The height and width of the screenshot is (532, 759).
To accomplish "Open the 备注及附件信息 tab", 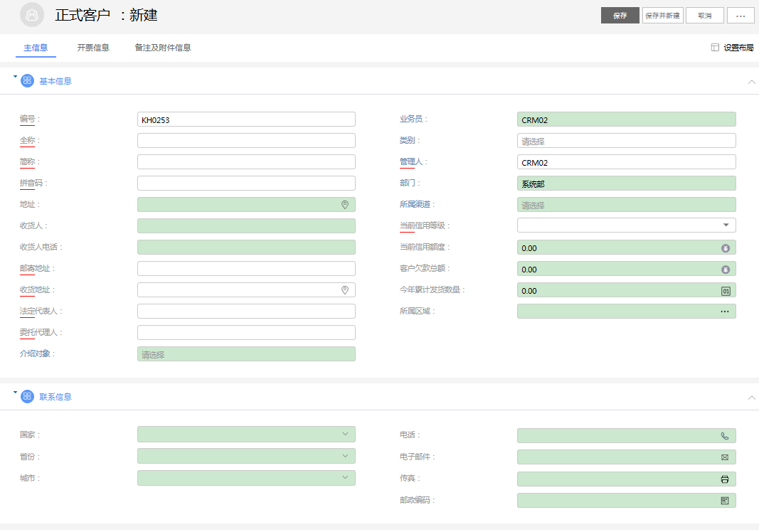I will [163, 48].
